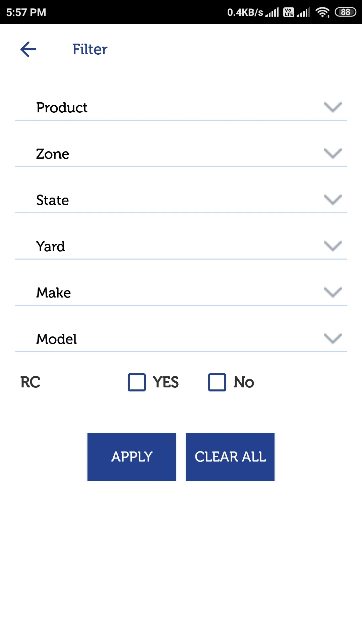Tap the clock in the status bar
This screenshot has height=644, width=362.
pos(26,12)
